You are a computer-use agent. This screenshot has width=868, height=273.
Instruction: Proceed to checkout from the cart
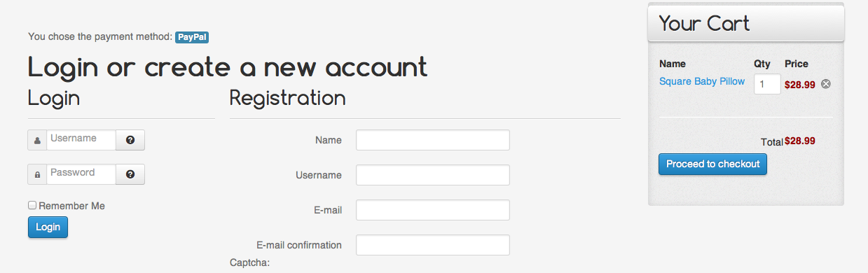coord(712,164)
